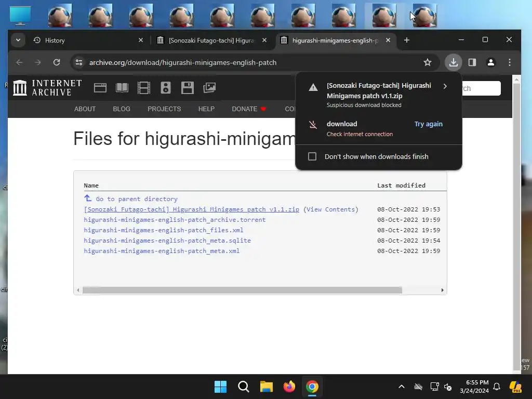Screen dimensions: 532x399
Task: Open the Internet Archive Texts book icon
Action: coord(122,88)
